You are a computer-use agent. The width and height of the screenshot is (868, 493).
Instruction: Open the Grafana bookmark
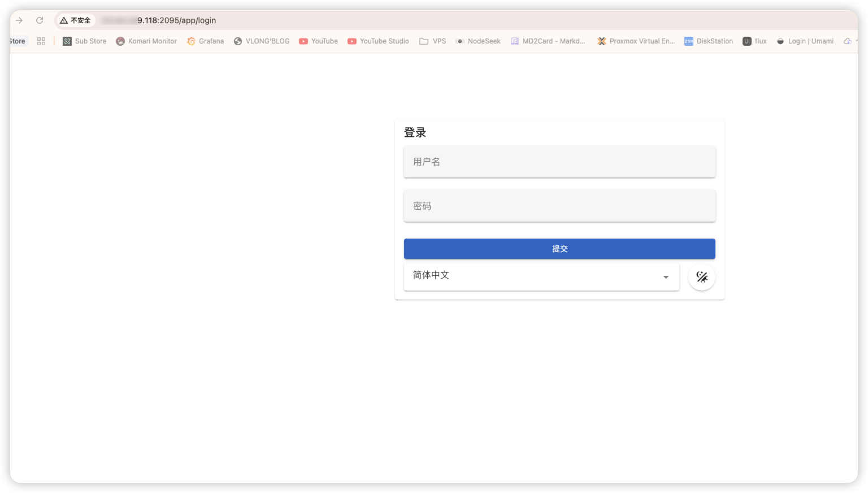click(x=205, y=41)
